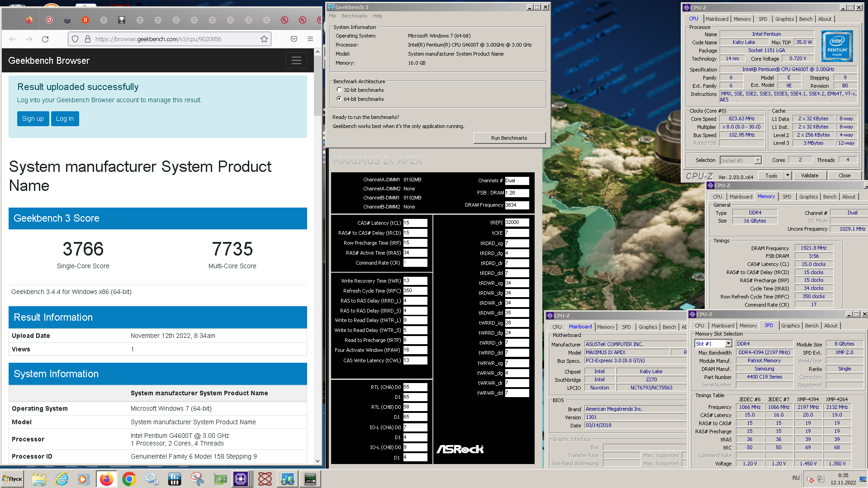
Task: Select 64-bit benchmarks radio button
Action: (339, 99)
